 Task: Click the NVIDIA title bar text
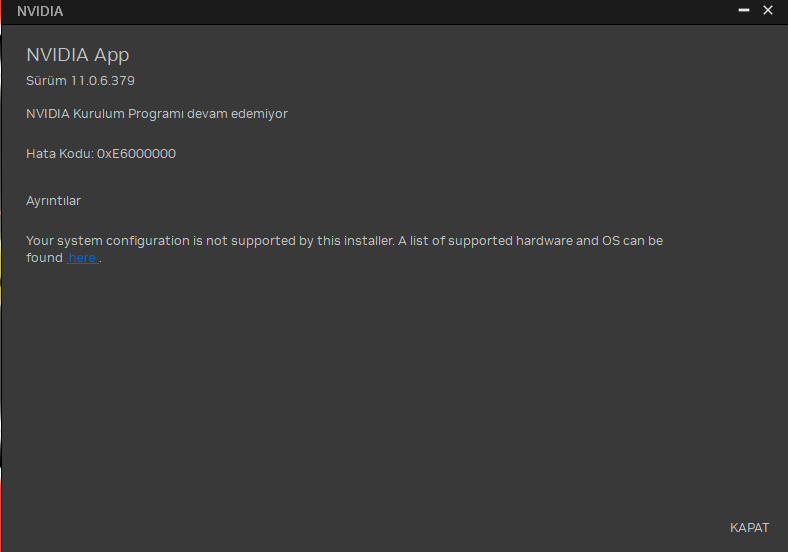(x=40, y=11)
